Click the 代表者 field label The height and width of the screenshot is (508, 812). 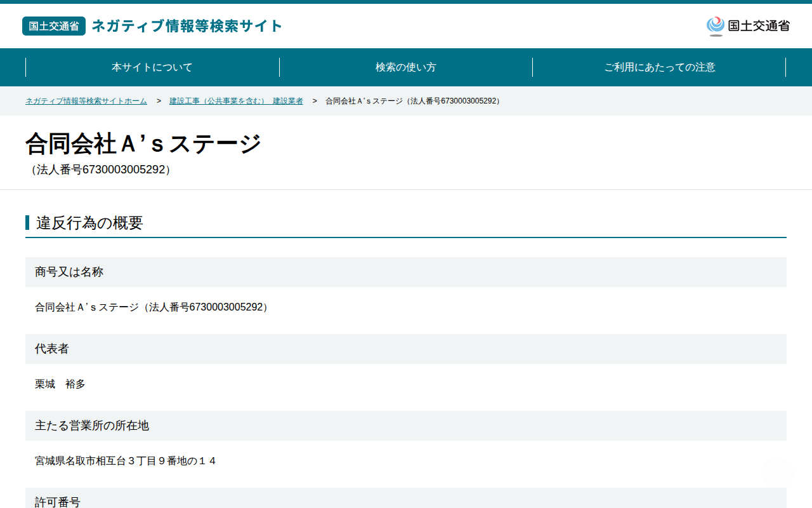pos(52,349)
